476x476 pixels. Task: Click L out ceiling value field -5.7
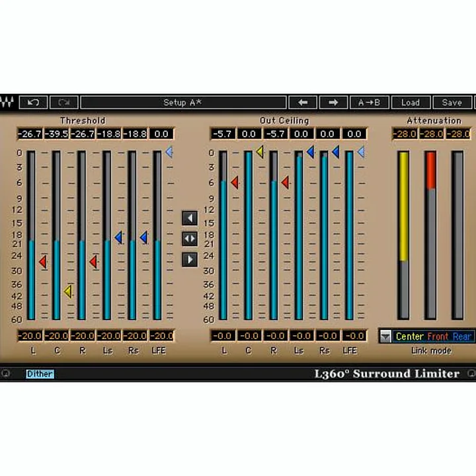223,134
